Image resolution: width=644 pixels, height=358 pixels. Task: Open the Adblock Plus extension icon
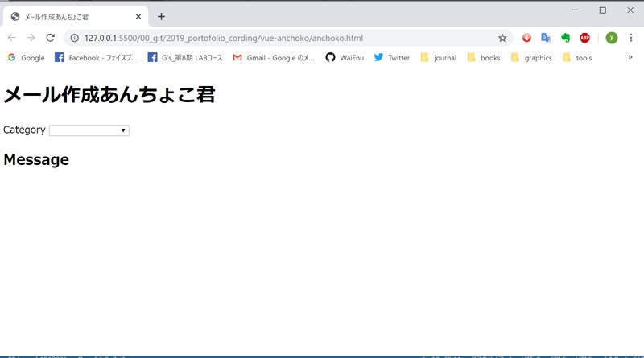[584, 38]
